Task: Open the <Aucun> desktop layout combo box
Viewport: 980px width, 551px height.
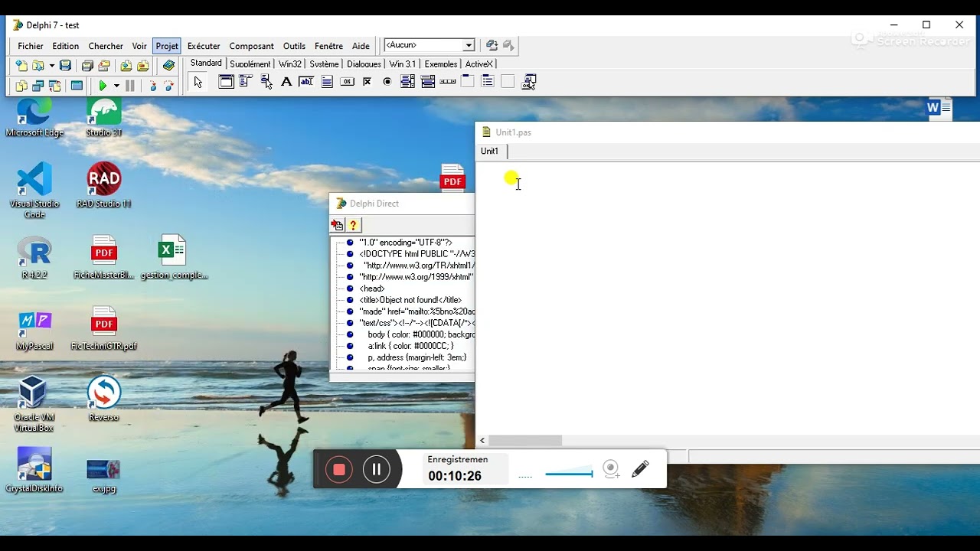Action: (430, 45)
